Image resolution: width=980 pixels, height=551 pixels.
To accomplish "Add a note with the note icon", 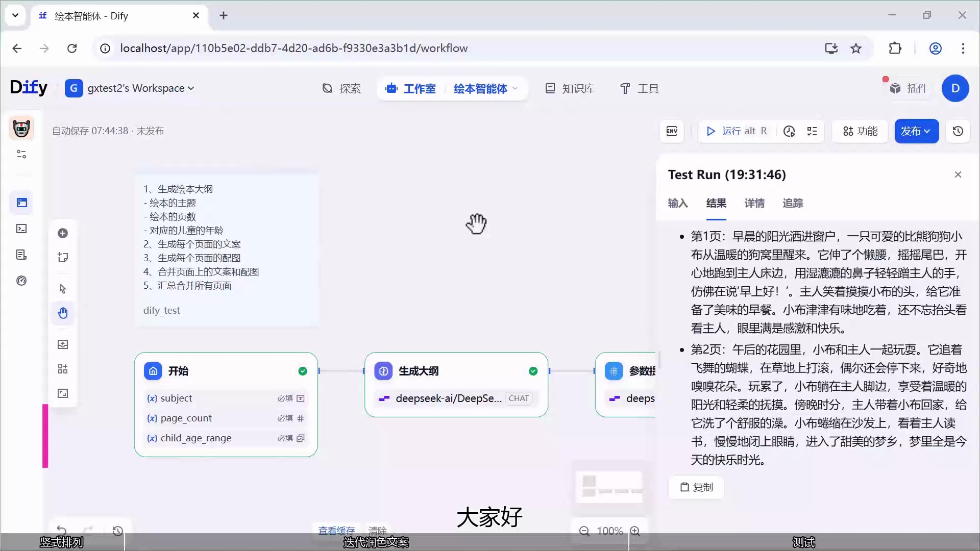I will tap(63, 258).
